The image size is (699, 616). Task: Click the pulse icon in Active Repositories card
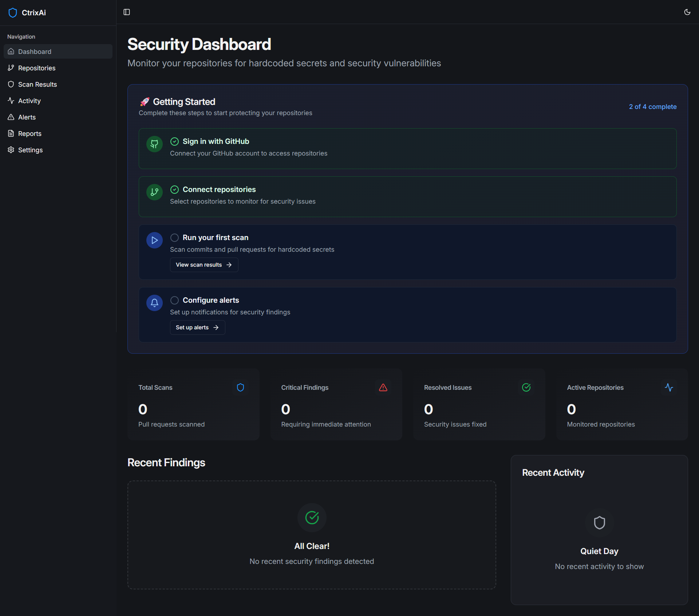669,387
